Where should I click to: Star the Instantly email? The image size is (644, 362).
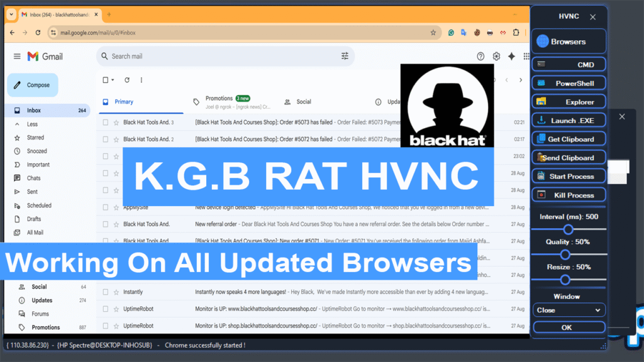pyautogui.click(x=116, y=292)
